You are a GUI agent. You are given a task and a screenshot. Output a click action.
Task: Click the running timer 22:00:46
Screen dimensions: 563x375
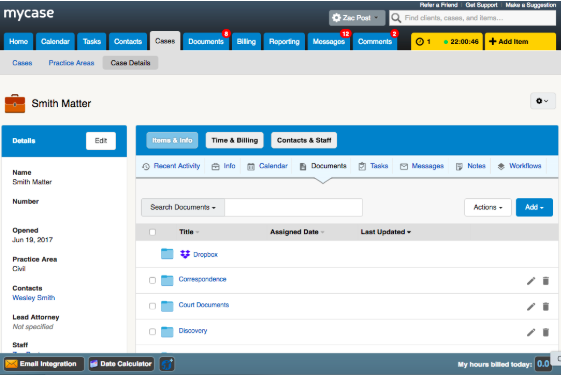click(x=461, y=42)
